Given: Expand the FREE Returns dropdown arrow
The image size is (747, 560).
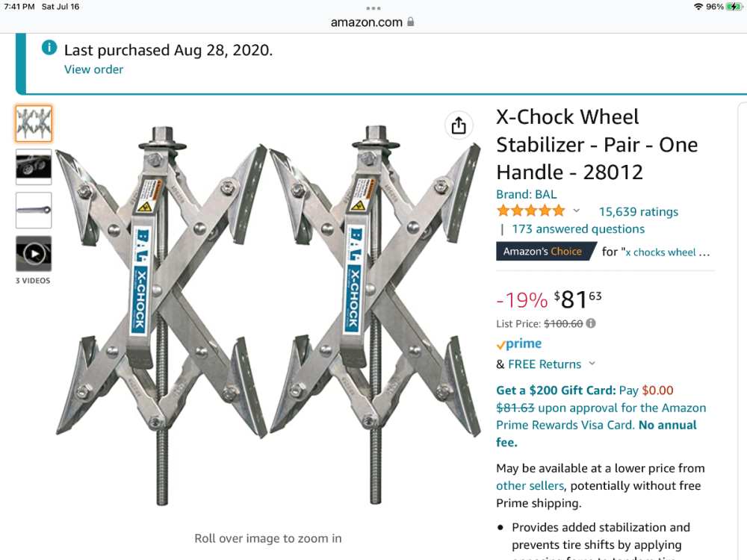Looking at the screenshot, I should pyautogui.click(x=592, y=364).
